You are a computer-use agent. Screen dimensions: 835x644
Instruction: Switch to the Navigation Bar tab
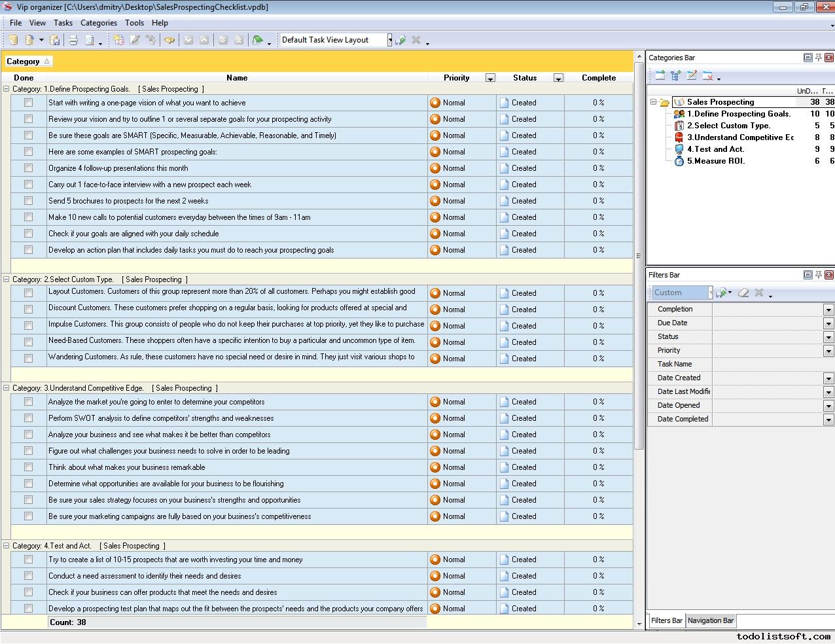point(711,620)
